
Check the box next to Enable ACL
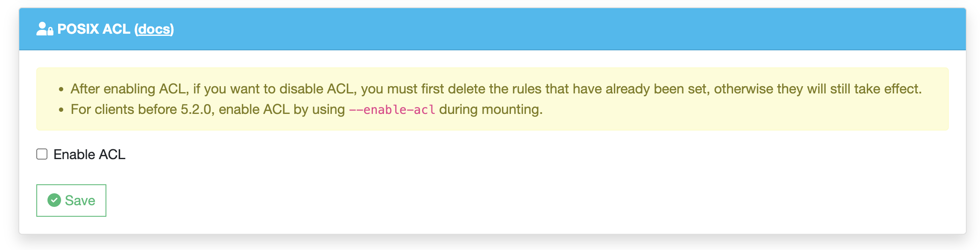42,154
